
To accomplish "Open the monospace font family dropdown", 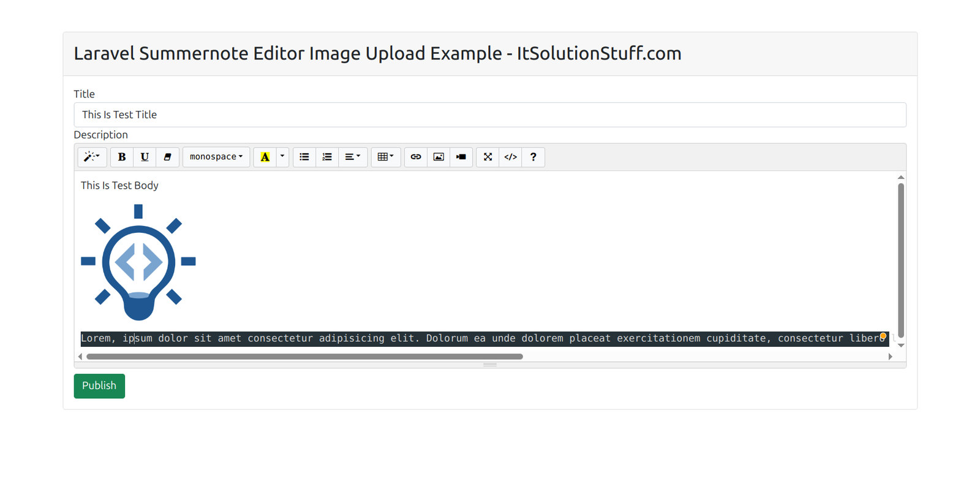I will coord(216,157).
